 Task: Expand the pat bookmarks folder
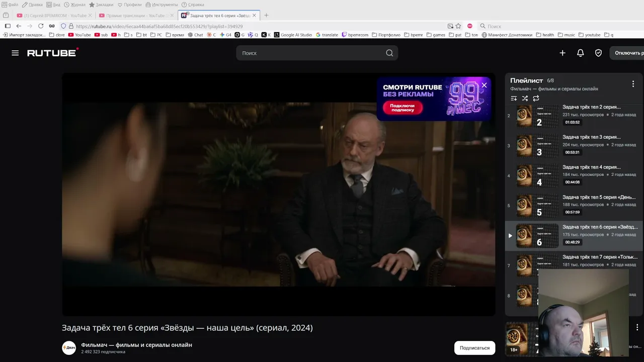point(455,35)
